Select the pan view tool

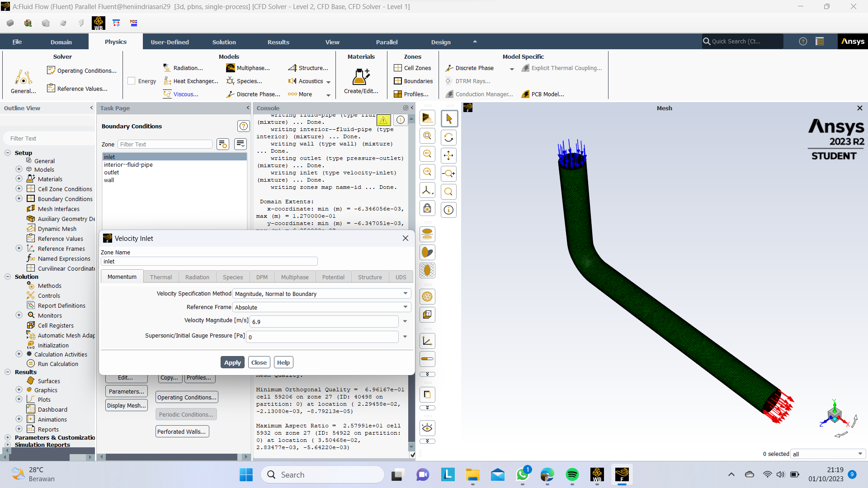click(448, 155)
